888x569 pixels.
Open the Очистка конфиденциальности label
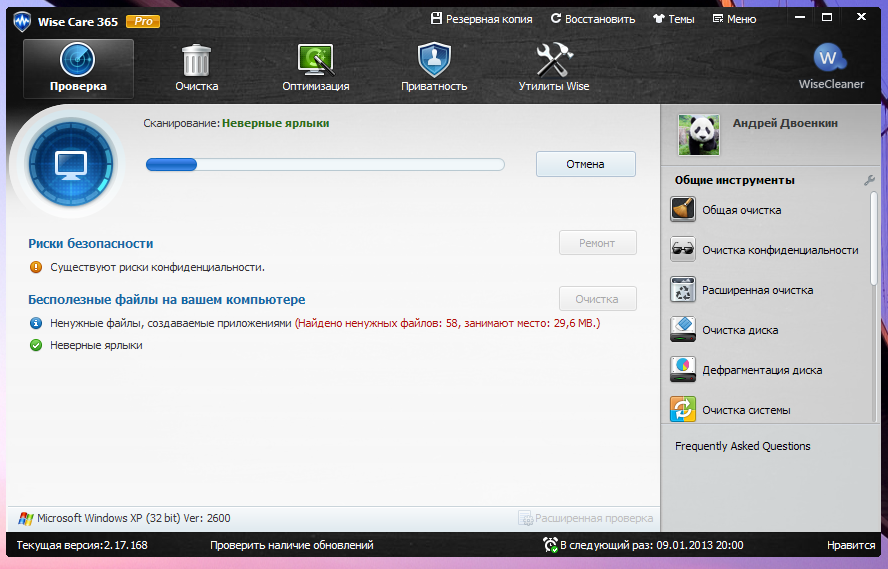780,250
